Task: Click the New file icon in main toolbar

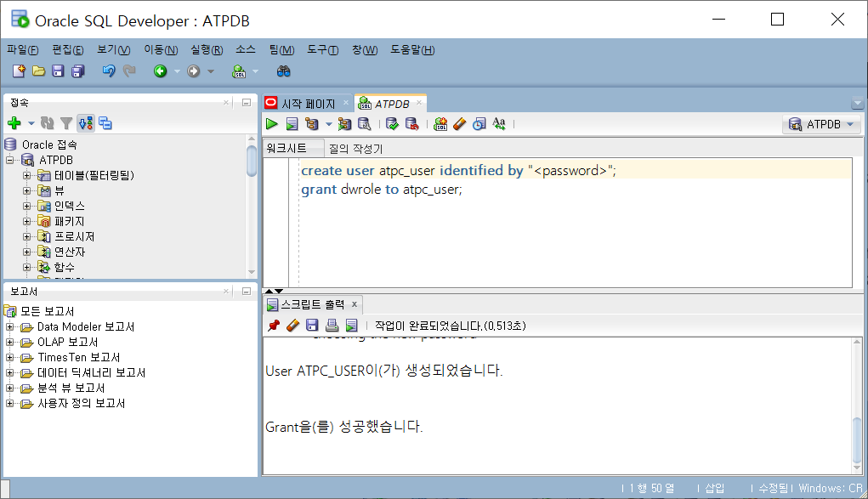Action: pyautogui.click(x=19, y=71)
